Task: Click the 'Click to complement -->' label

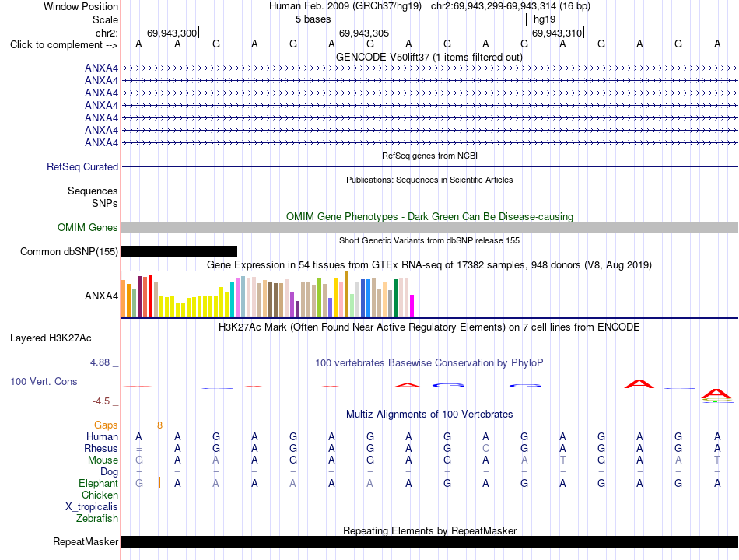Action: [x=64, y=45]
